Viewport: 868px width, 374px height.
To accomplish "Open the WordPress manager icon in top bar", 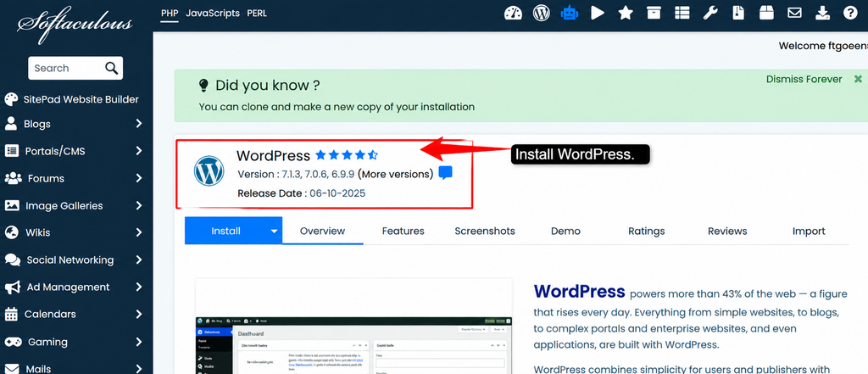I will (x=542, y=13).
